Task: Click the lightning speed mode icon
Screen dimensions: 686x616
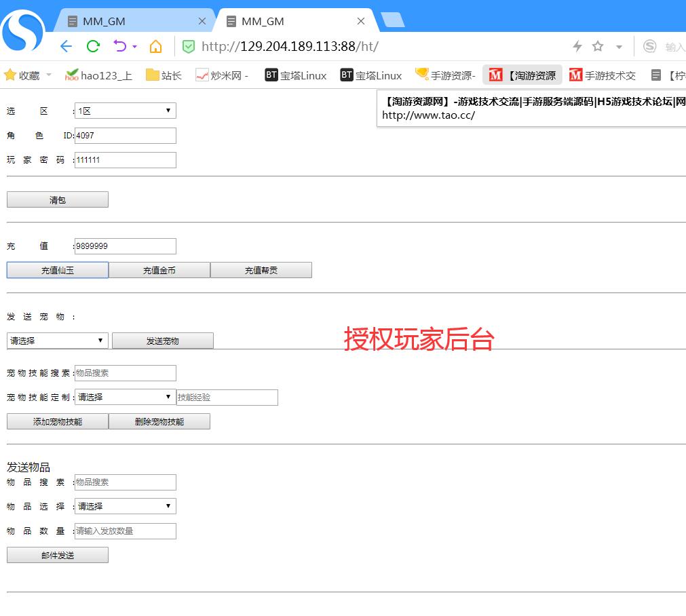Action: coord(577,46)
